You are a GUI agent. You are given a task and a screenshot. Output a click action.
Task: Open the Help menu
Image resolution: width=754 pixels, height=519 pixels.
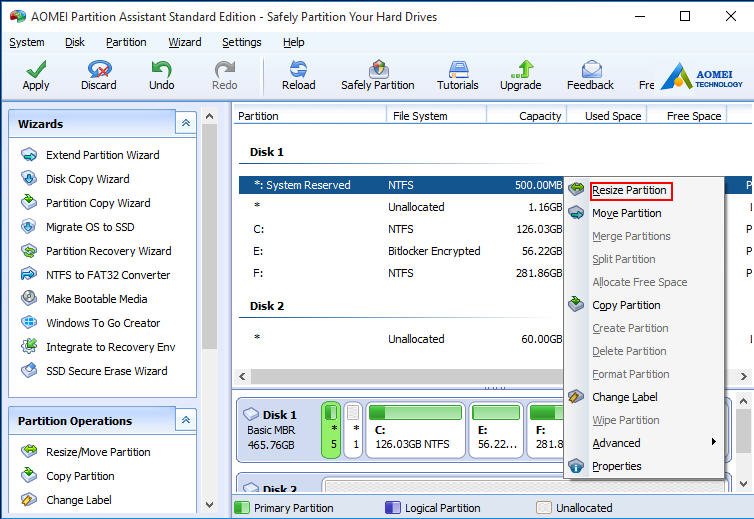coord(293,42)
